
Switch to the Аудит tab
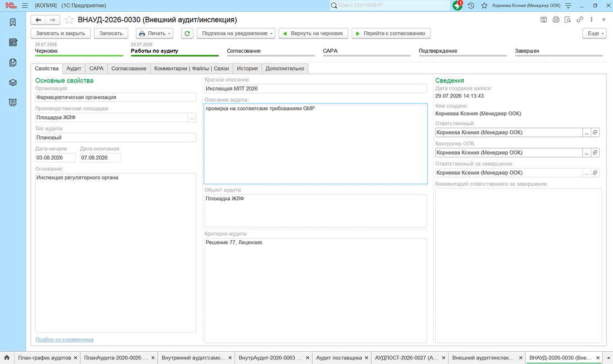74,69
